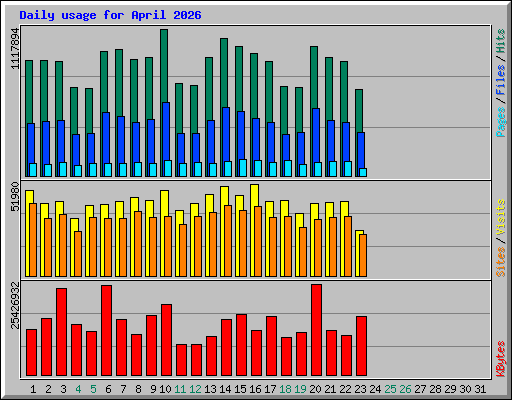
Task: Click day 23 on the date axis
Action: point(360,389)
